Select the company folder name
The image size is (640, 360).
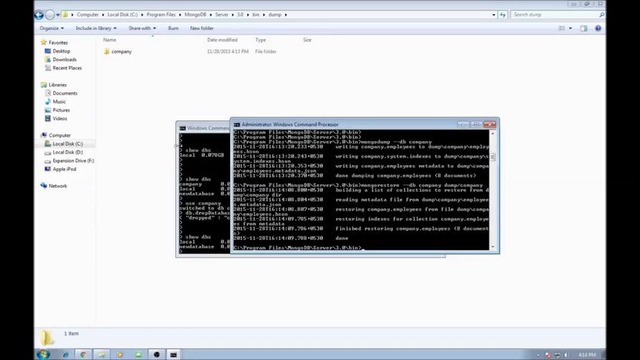(122, 51)
